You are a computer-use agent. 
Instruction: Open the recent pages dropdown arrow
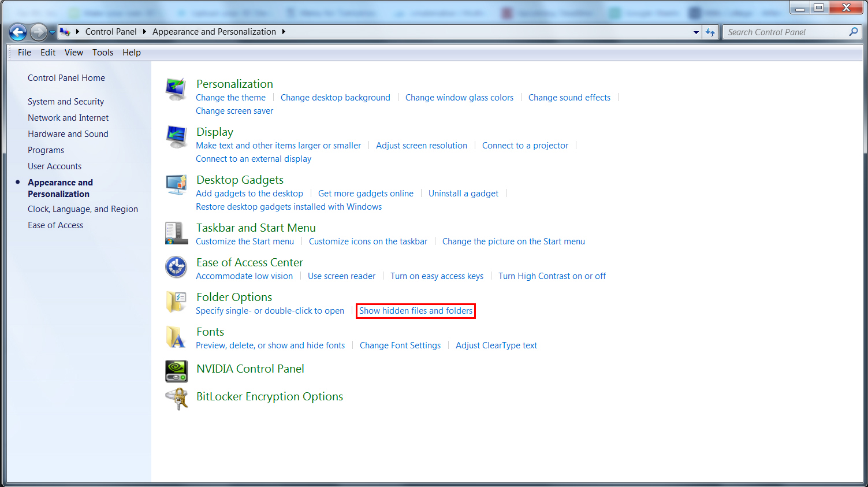click(x=52, y=32)
